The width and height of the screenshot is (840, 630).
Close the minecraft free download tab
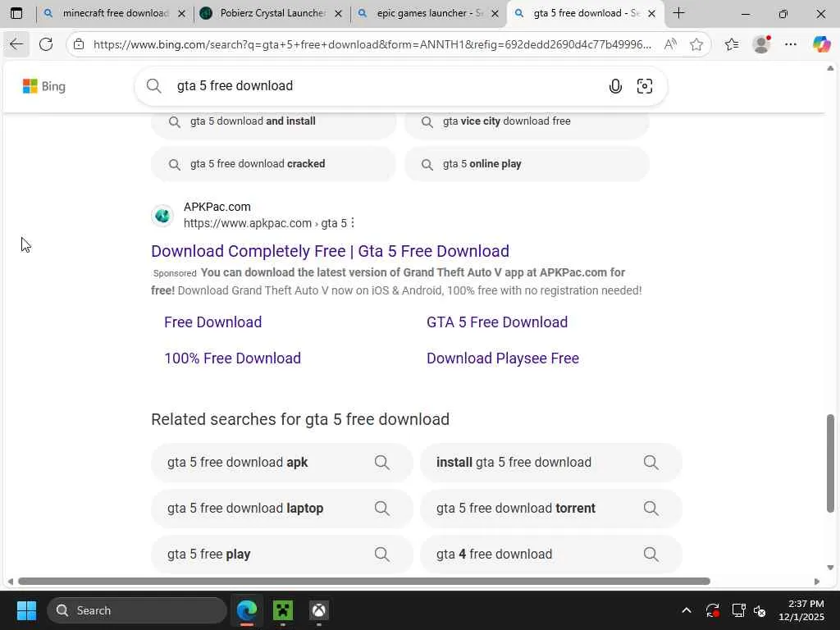(x=181, y=14)
